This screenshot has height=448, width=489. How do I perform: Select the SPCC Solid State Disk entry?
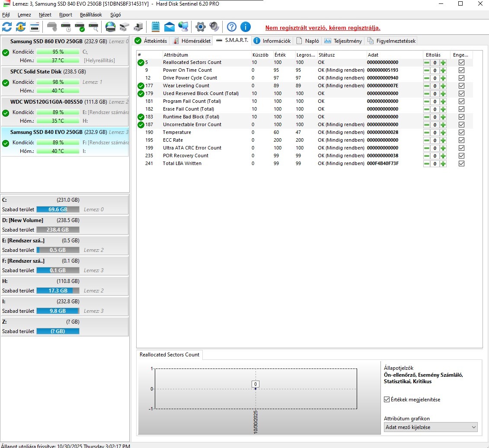(x=65, y=81)
